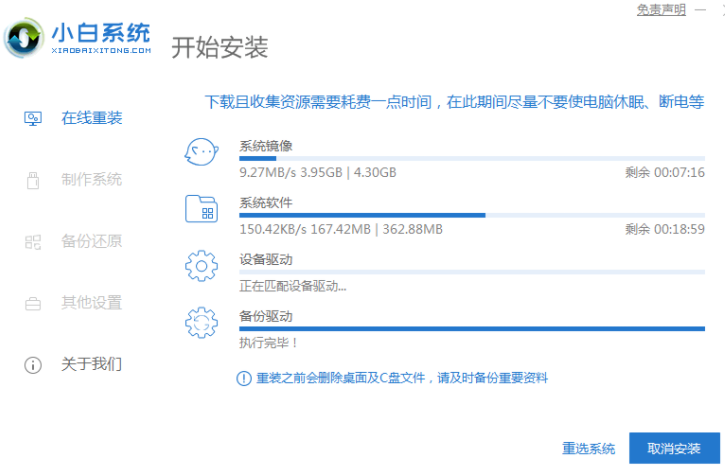Go to 备份还原 section
725x465 pixels.
92,241
